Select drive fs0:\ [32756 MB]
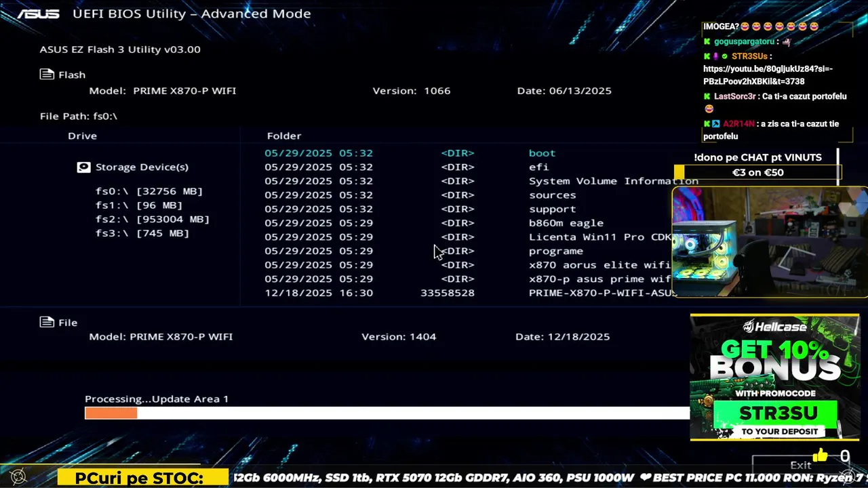 (149, 191)
